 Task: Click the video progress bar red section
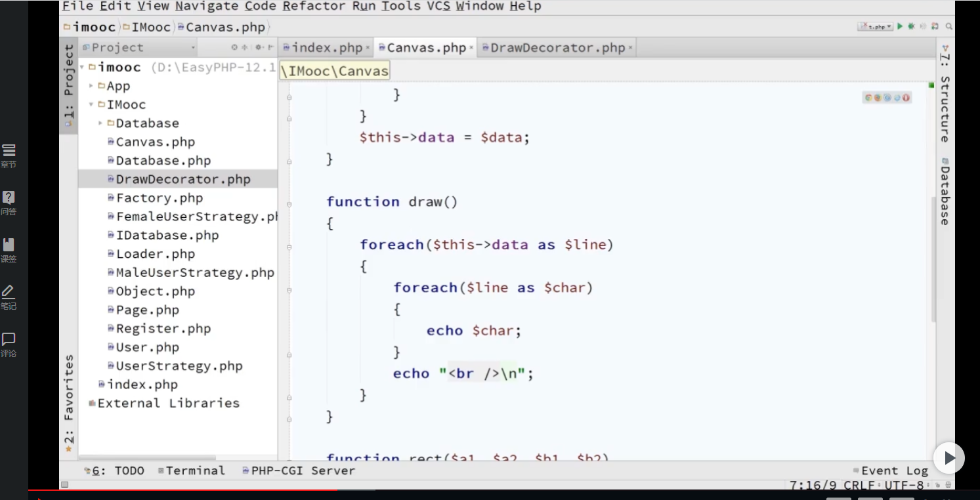tap(182, 490)
